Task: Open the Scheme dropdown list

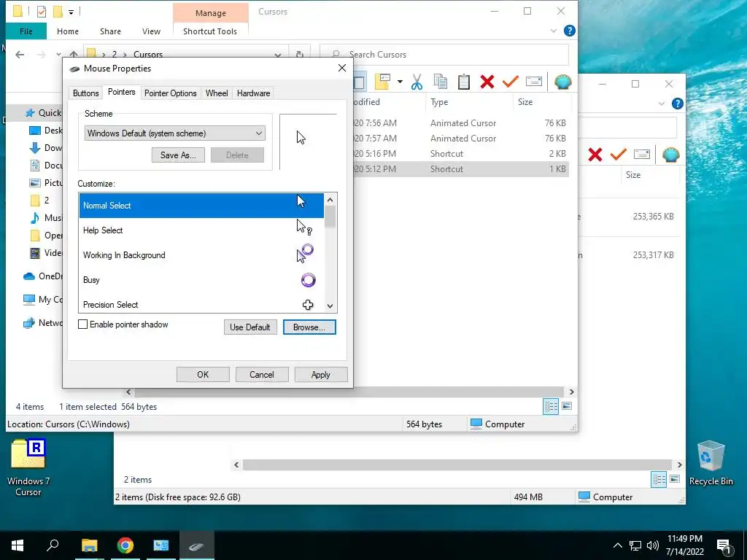Action: click(x=175, y=133)
